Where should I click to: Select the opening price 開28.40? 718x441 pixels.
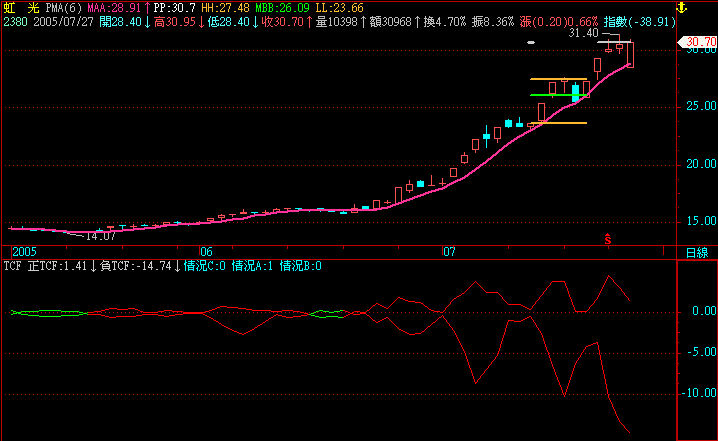(120, 22)
